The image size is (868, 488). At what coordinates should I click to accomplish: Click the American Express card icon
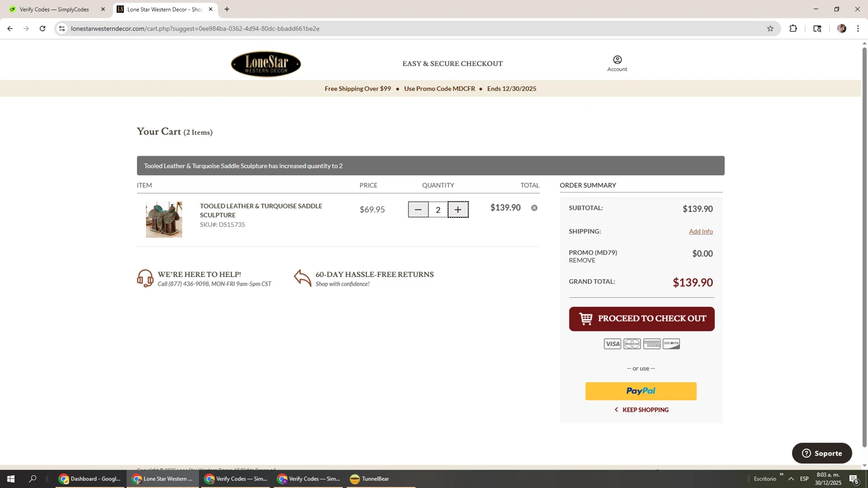point(652,344)
